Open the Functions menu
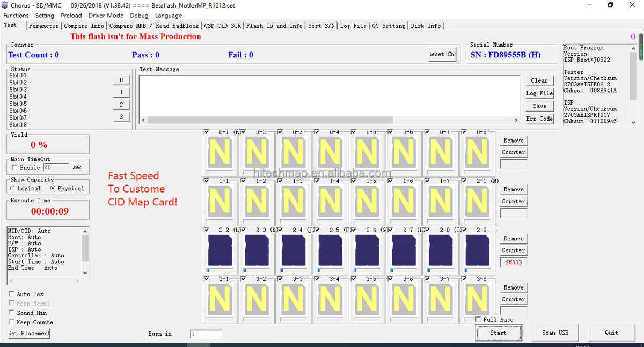This screenshot has width=644, height=347. click(16, 16)
